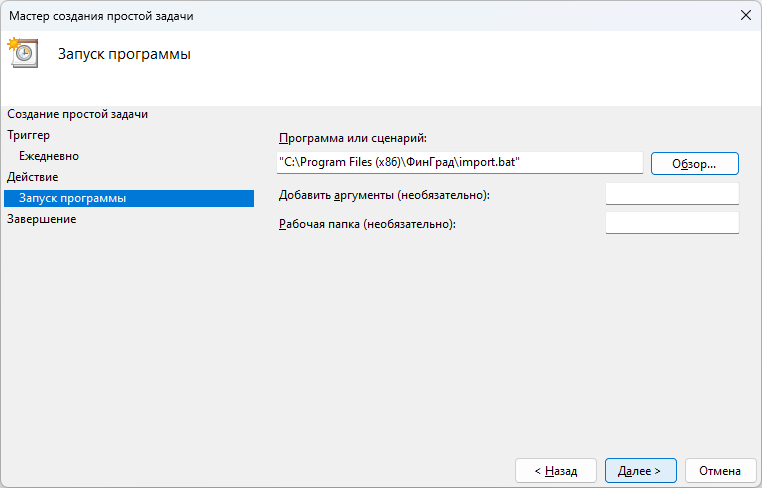Click the 'Запуск программы' page heading
Screen dimensions: 762x488
[x=124, y=54]
